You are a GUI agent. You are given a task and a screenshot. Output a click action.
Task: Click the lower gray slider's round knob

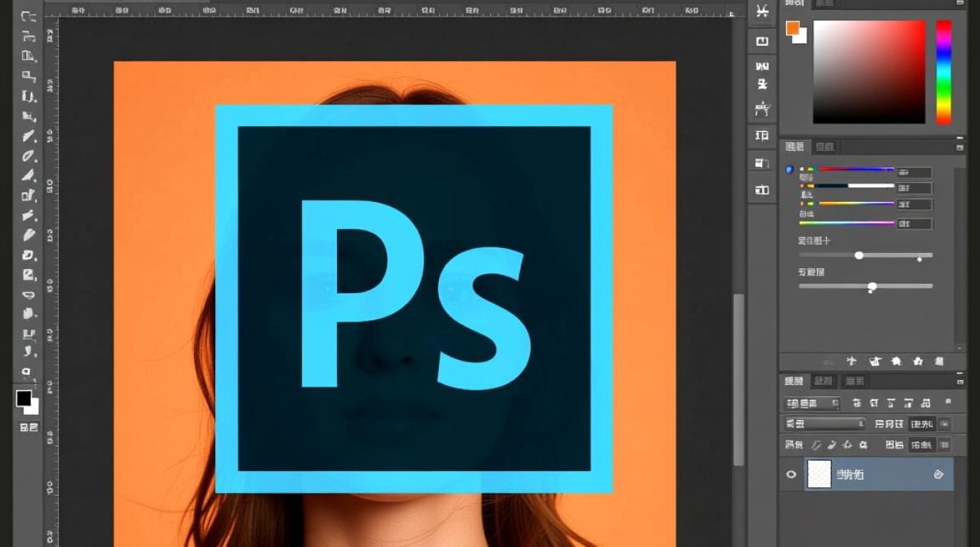point(872,286)
